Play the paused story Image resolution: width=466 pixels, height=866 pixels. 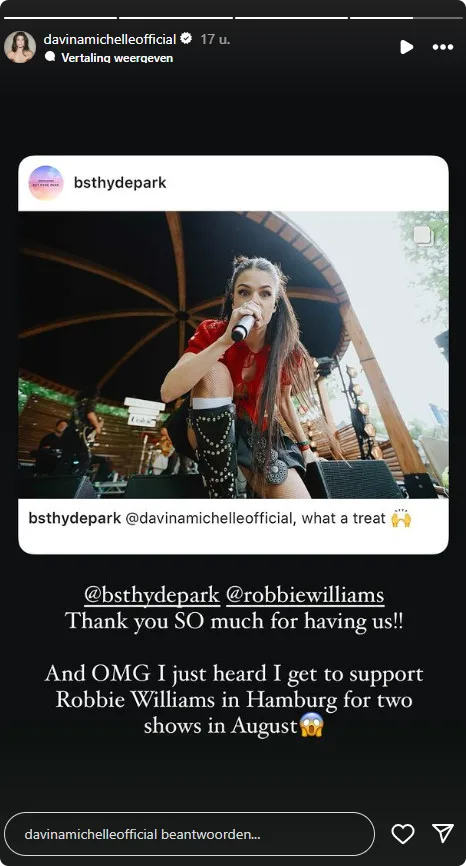[x=406, y=47]
